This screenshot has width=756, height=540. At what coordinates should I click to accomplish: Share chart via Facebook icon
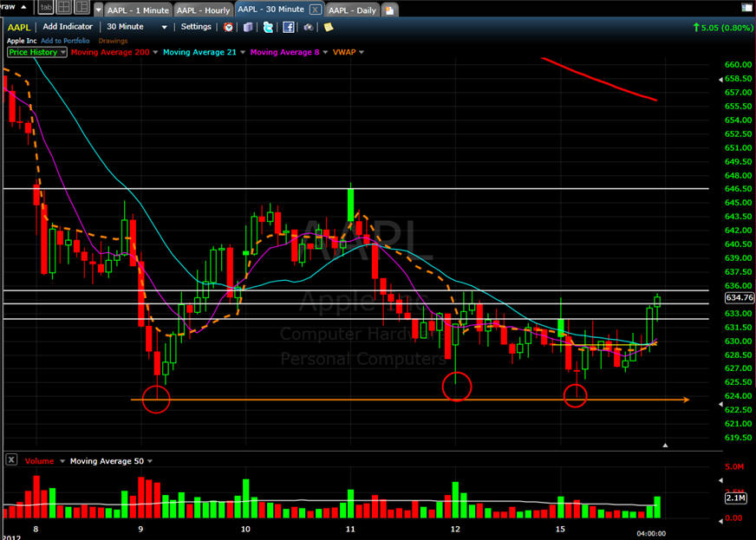(288, 27)
